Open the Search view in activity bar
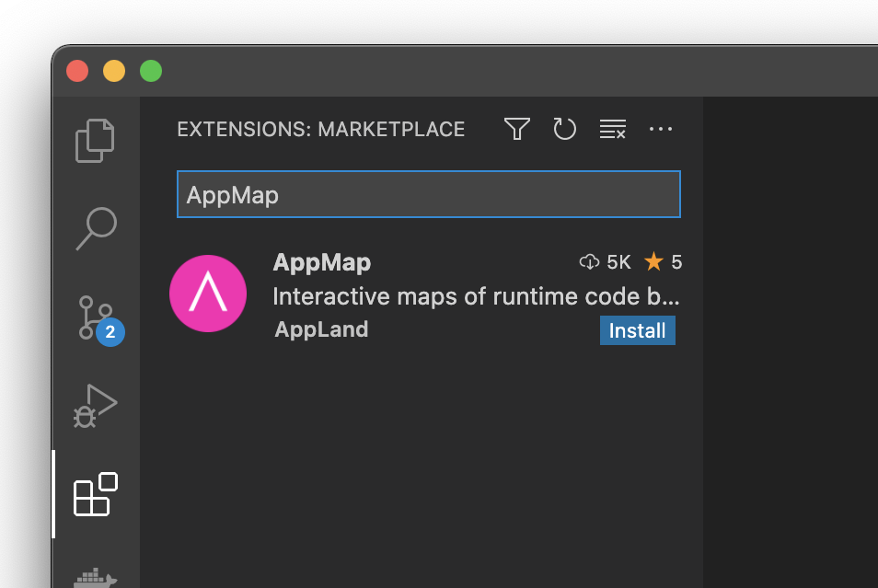The image size is (878, 588). 97,228
